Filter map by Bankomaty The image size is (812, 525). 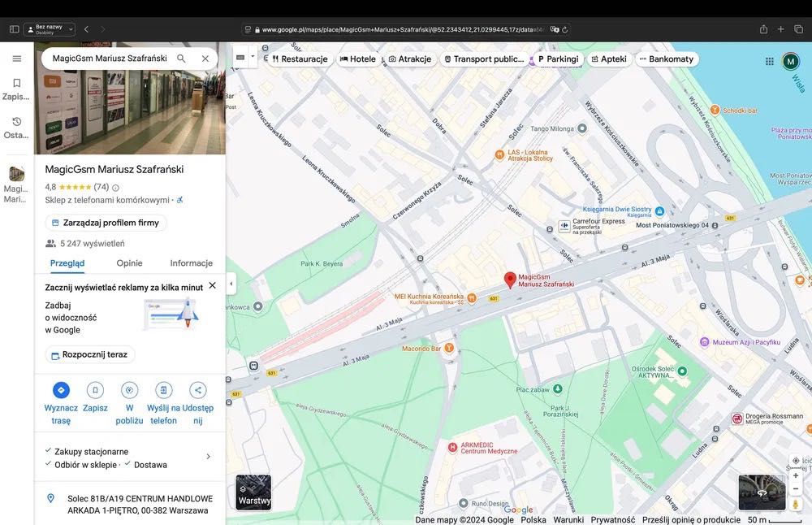coord(667,59)
